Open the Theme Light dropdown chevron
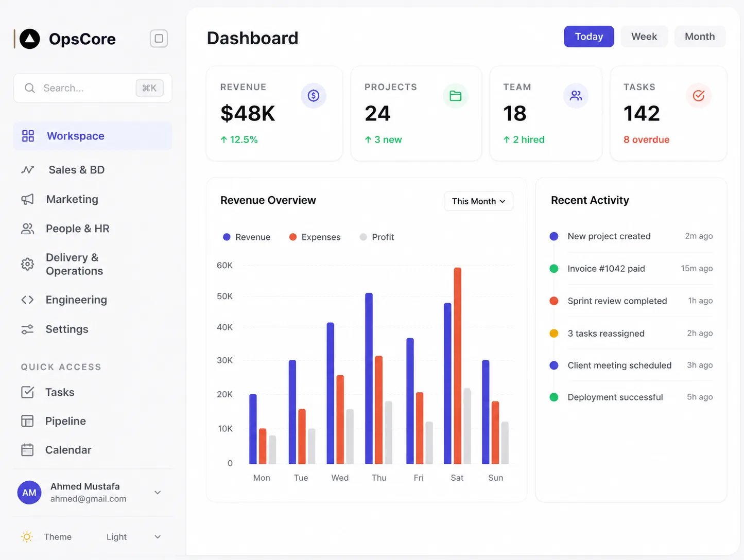The height and width of the screenshot is (560, 744). click(x=158, y=537)
